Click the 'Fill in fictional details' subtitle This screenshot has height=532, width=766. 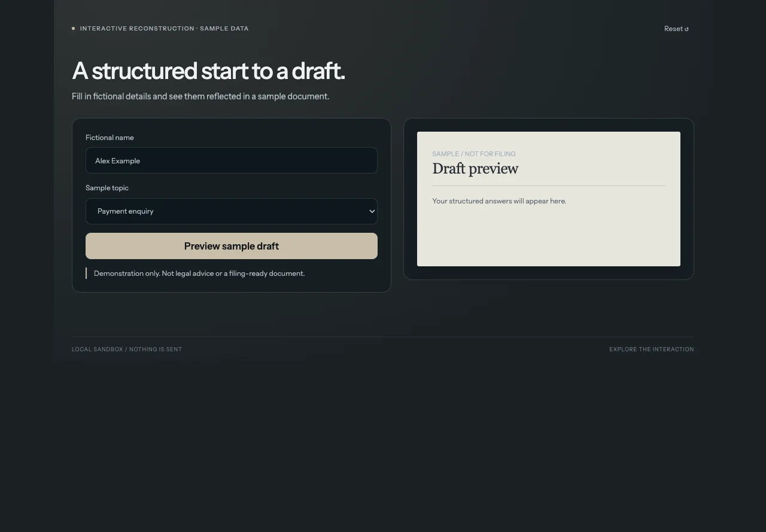pyautogui.click(x=200, y=96)
